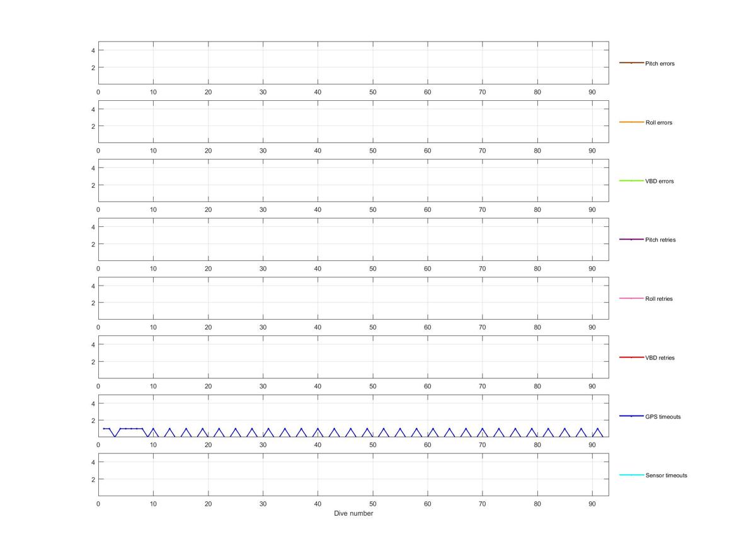This screenshot has height=558, width=756.
Task: Click the 'Pitch retries' legend label
Action: tap(660, 240)
